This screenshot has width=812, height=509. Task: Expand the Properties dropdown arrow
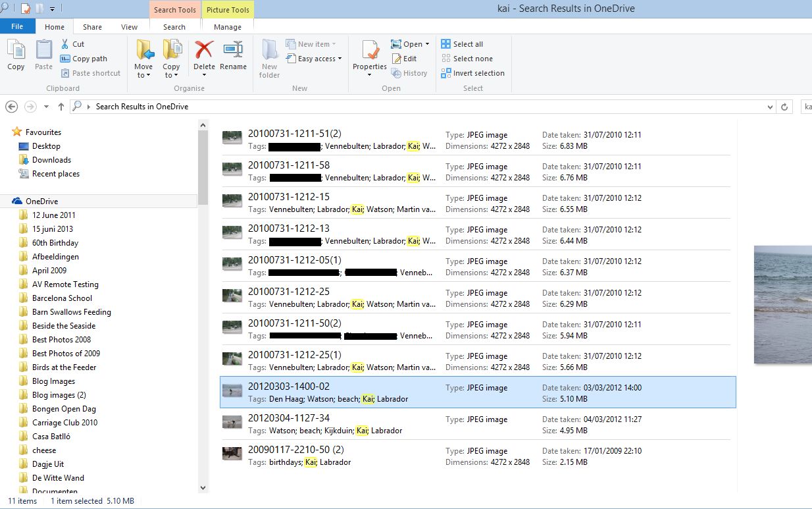pyautogui.click(x=369, y=74)
